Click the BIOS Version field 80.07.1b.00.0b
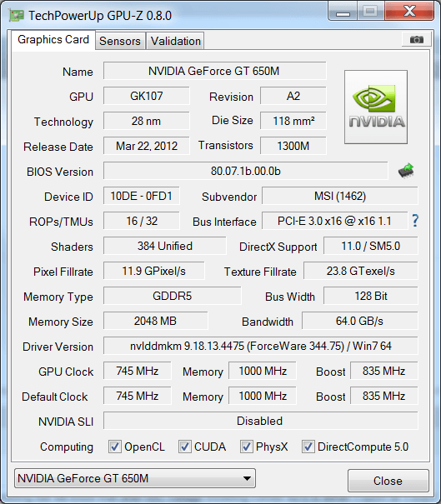 point(245,171)
